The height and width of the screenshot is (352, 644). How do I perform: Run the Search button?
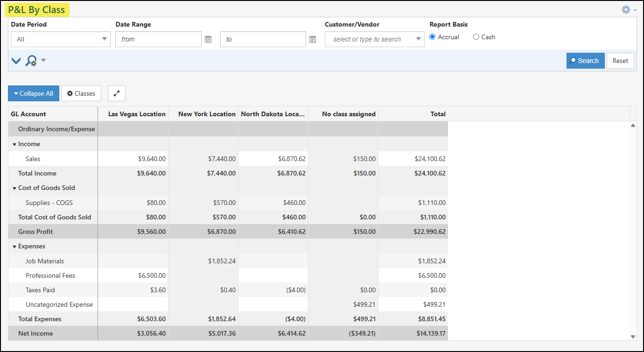point(585,61)
